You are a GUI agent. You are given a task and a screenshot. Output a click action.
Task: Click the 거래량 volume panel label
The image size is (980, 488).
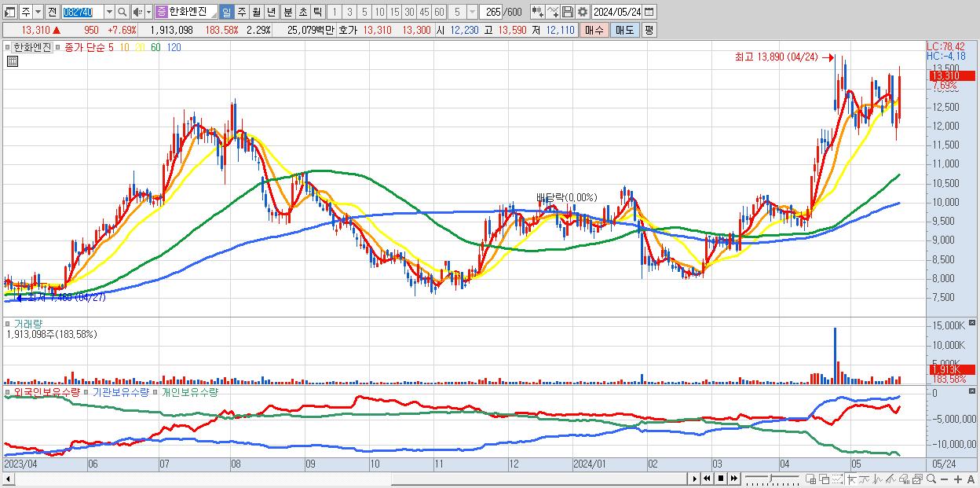tap(27, 323)
